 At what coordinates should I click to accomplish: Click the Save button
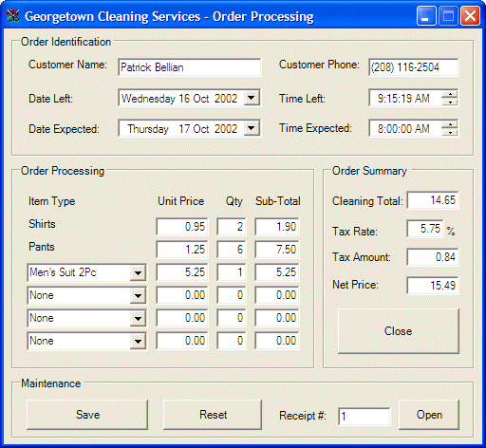click(x=87, y=415)
